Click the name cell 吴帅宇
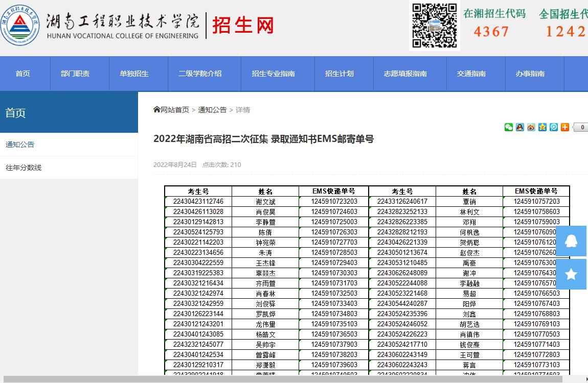The width and height of the screenshot is (588, 383). [265, 344]
